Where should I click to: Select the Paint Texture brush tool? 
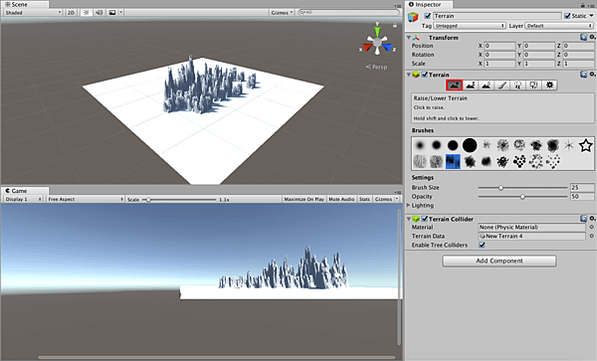pyautogui.click(x=502, y=85)
